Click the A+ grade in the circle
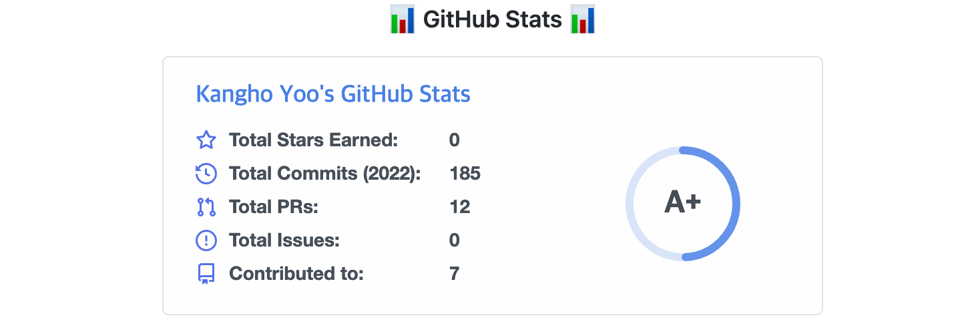Image resolution: width=980 pixels, height=330 pixels. click(x=682, y=203)
